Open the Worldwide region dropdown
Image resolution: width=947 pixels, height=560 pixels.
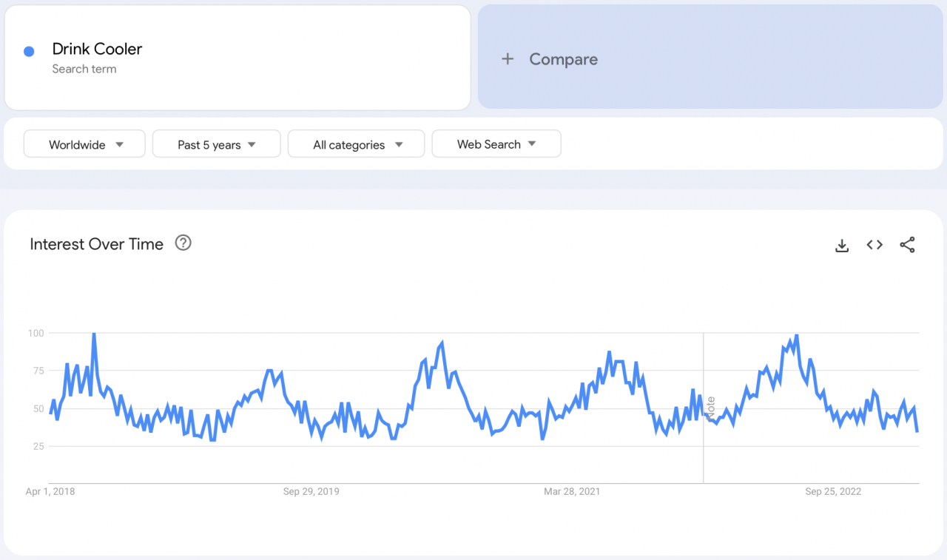point(84,144)
